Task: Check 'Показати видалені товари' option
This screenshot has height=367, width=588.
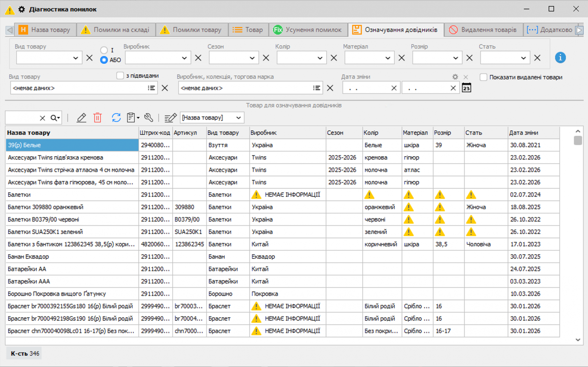Action: (x=484, y=77)
